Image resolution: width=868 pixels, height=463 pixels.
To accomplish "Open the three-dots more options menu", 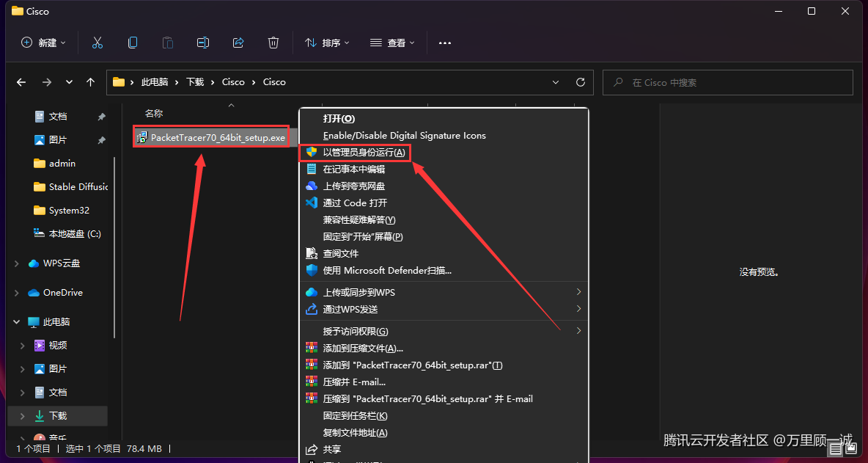I will 445,43.
